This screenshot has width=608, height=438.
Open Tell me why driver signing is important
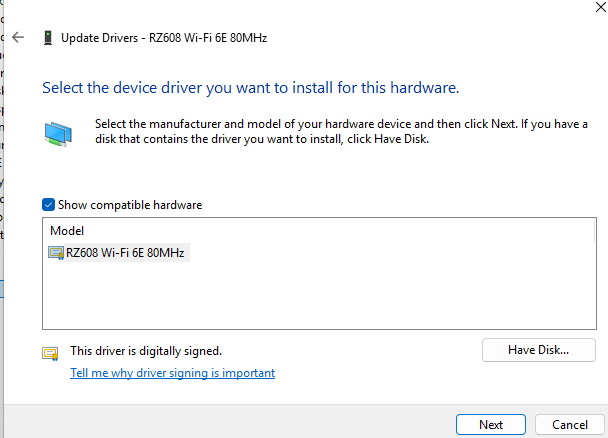172,373
